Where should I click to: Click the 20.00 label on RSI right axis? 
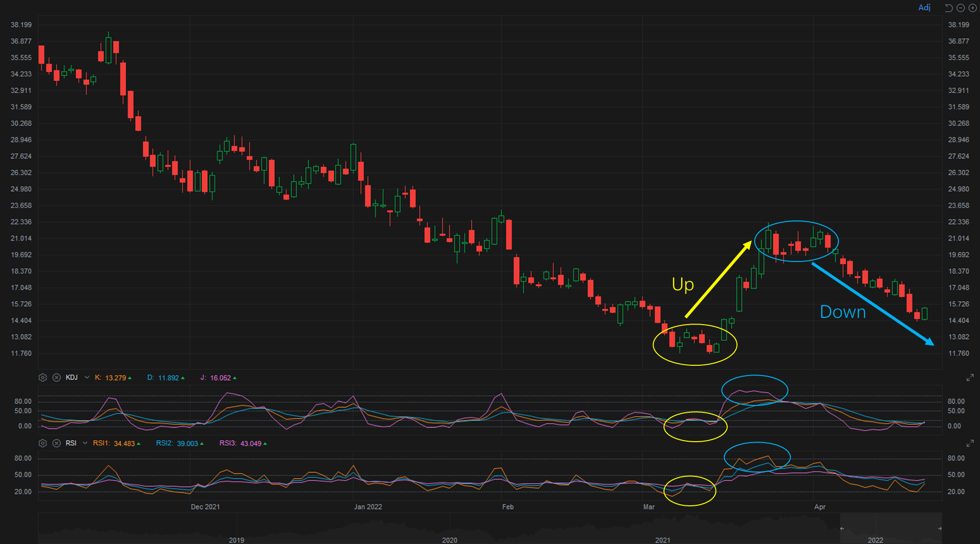coord(956,492)
